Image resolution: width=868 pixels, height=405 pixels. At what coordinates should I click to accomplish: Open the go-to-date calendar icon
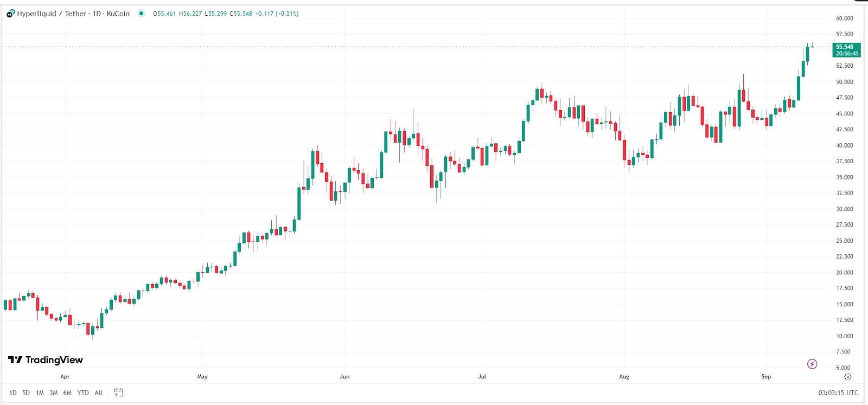(118, 393)
